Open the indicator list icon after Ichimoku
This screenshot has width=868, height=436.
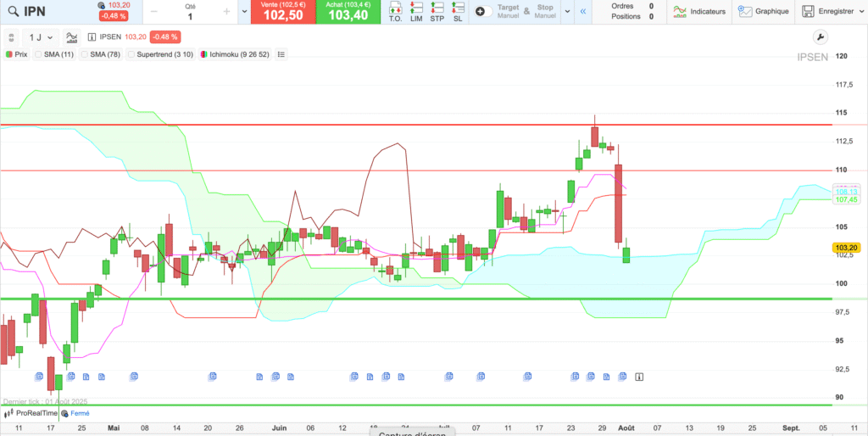coord(281,54)
